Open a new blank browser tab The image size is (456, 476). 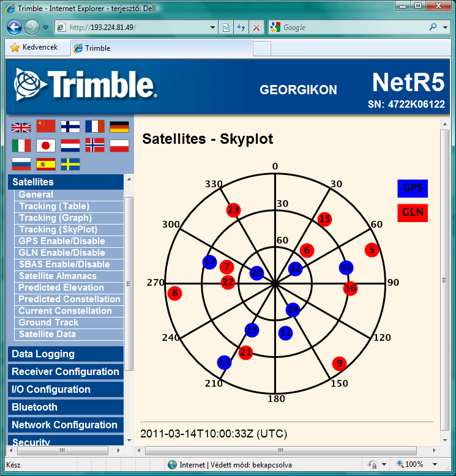(x=262, y=48)
